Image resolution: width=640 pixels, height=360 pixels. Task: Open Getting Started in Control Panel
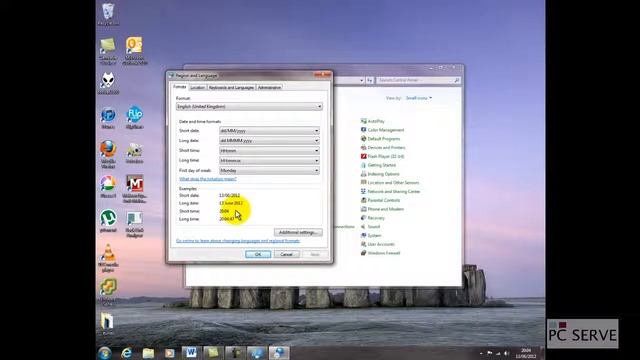coord(382,165)
